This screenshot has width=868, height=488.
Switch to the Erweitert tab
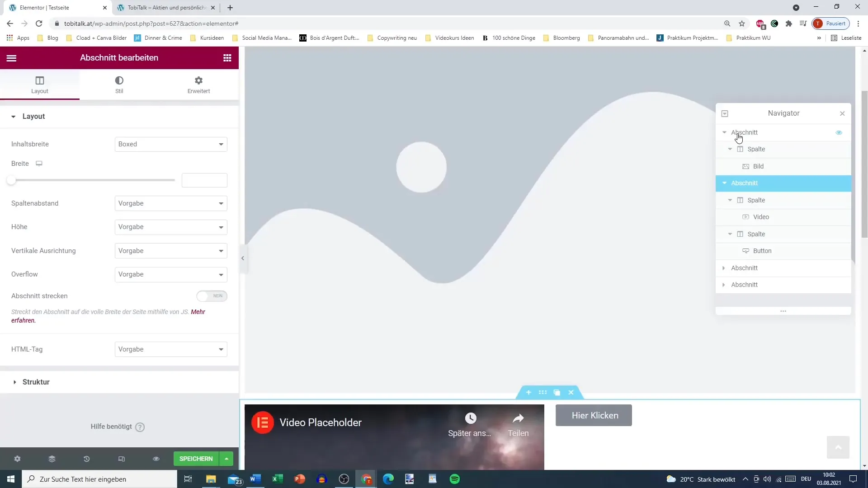[199, 84]
